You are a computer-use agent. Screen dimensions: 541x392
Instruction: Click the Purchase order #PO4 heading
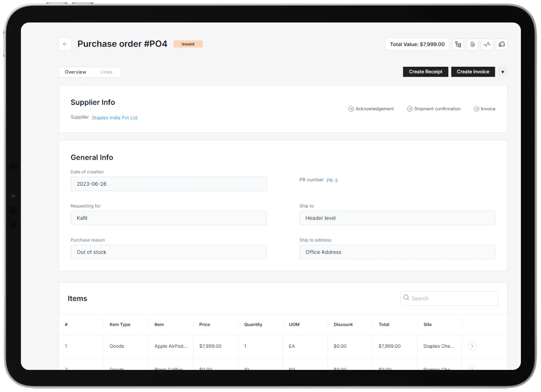pos(122,44)
